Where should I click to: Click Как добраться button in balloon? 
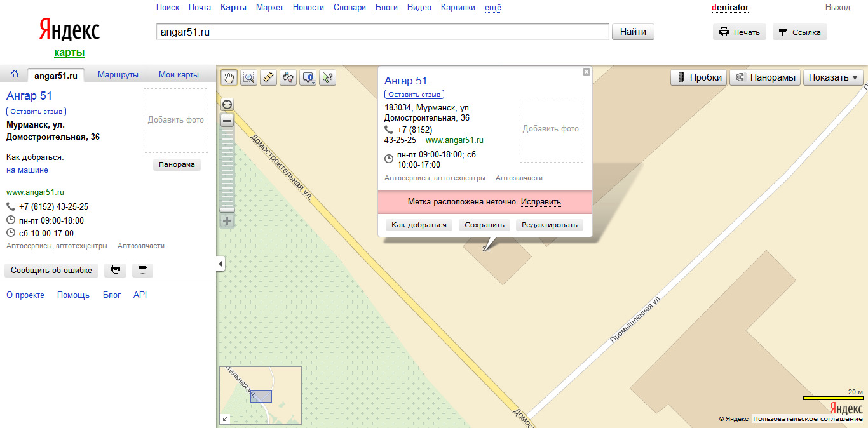[x=419, y=225]
